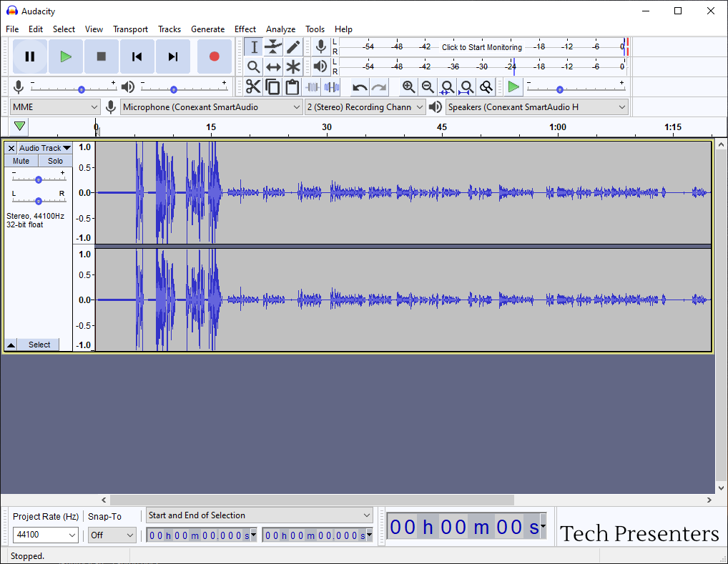Image resolution: width=728 pixels, height=564 pixels.
Task: Click Fit Project to Width icon
Action: tap(466, 86)
